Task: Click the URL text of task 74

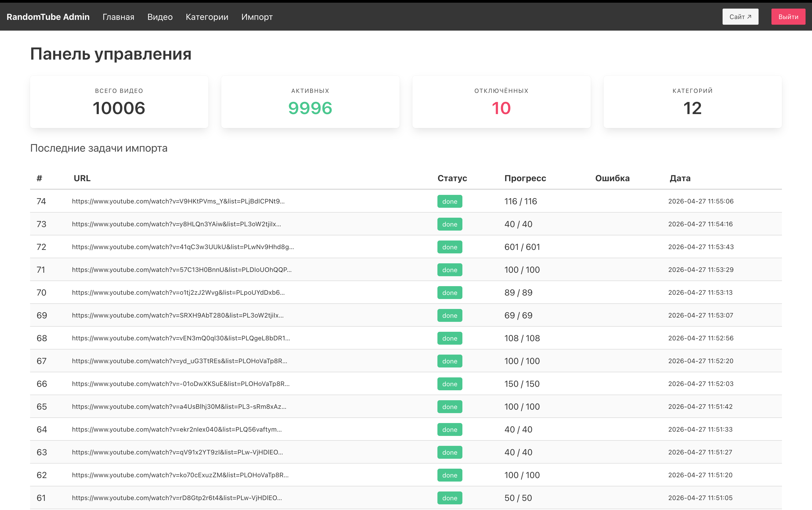Action: click(178, 201)
